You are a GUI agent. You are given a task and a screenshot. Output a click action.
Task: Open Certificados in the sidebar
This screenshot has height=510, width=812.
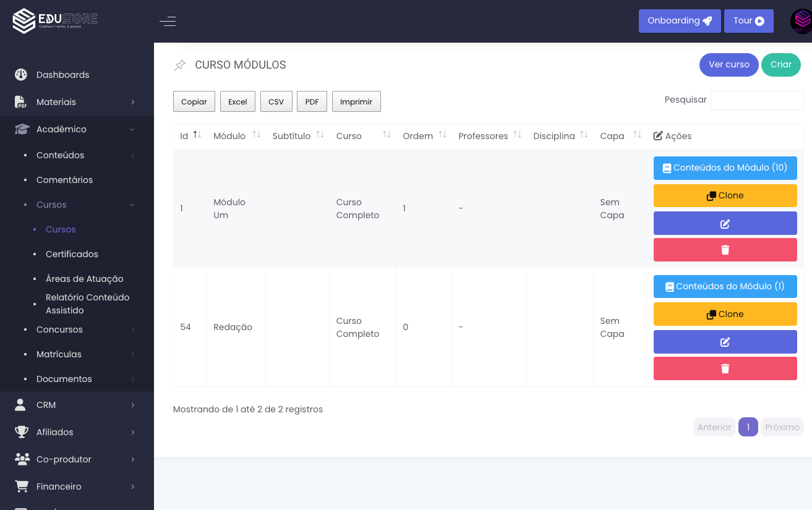coord(72,254)
